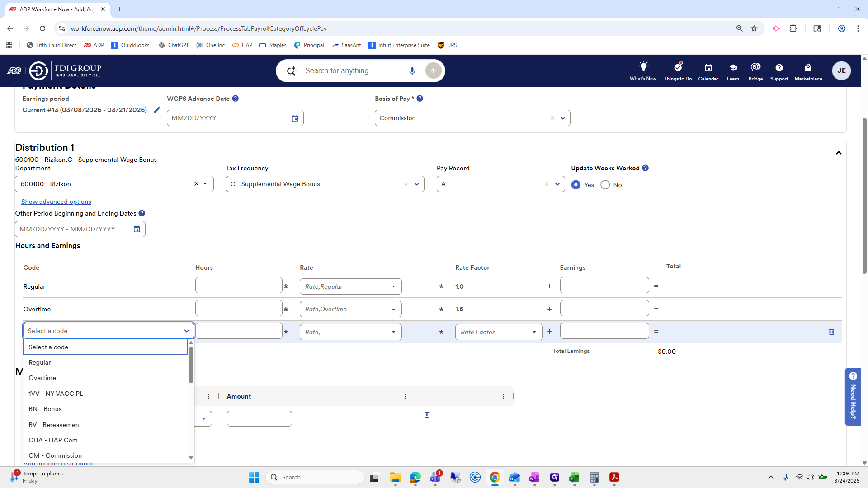Open the Calendar icon in header
This screenshot has height=488, width=868.
(x=708, y=68)
